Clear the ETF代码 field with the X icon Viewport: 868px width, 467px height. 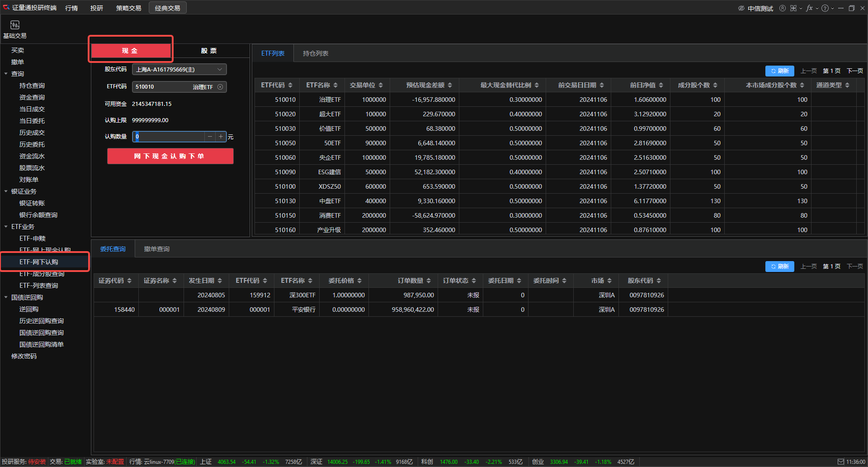(220, 87)
